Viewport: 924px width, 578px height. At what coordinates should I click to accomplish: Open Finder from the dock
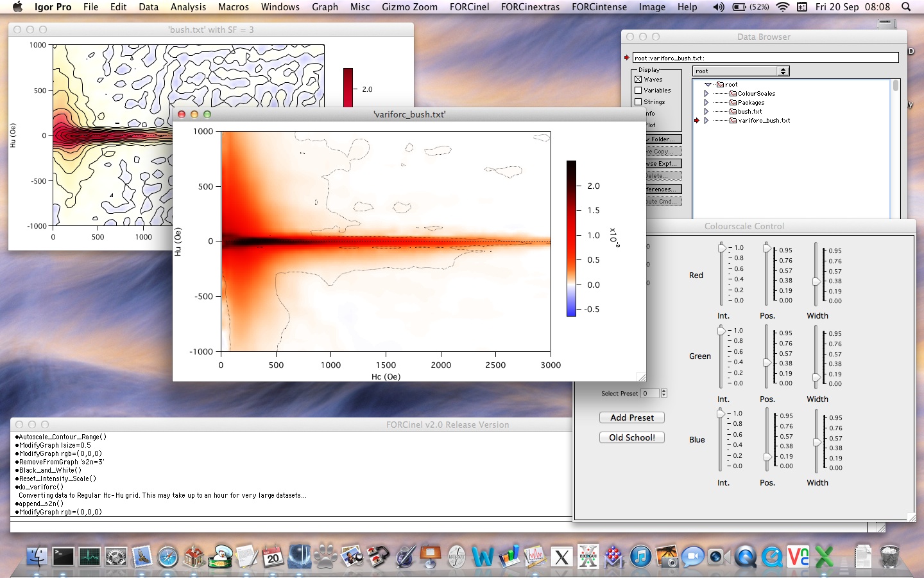[37, 556]
